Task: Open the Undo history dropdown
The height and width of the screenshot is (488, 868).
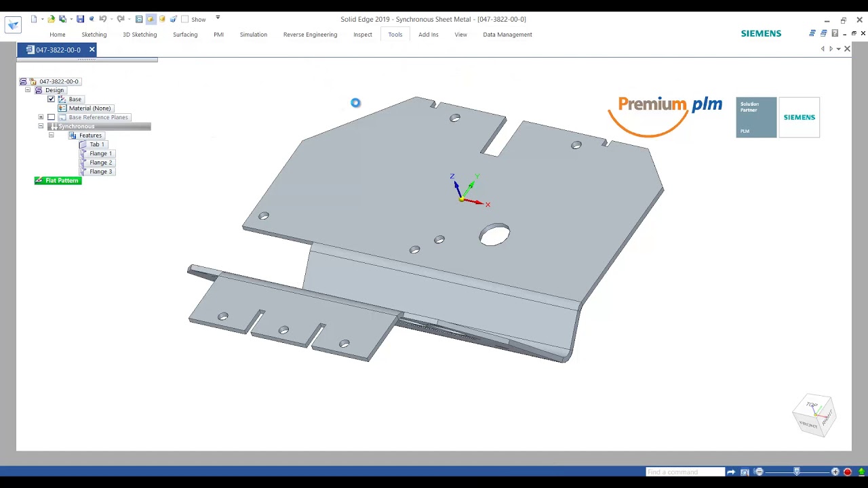Action: [x=112, y=19]
